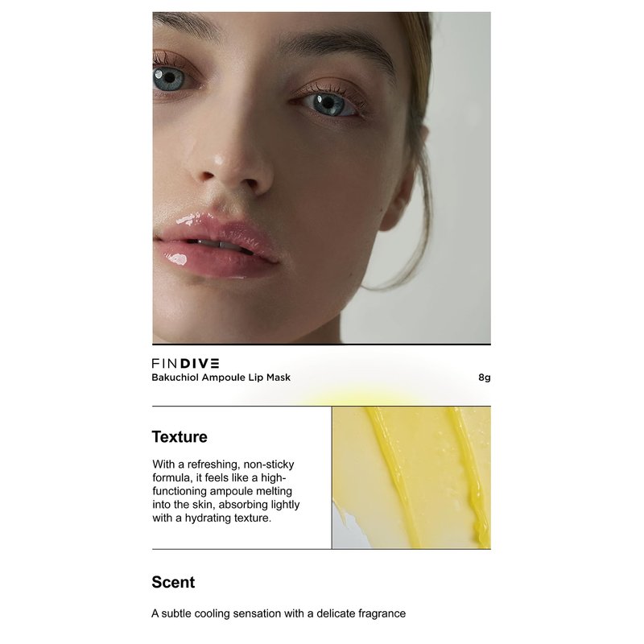The image size is (644, 644).
Task: Click the model's right eye
Action: [169, 77]
